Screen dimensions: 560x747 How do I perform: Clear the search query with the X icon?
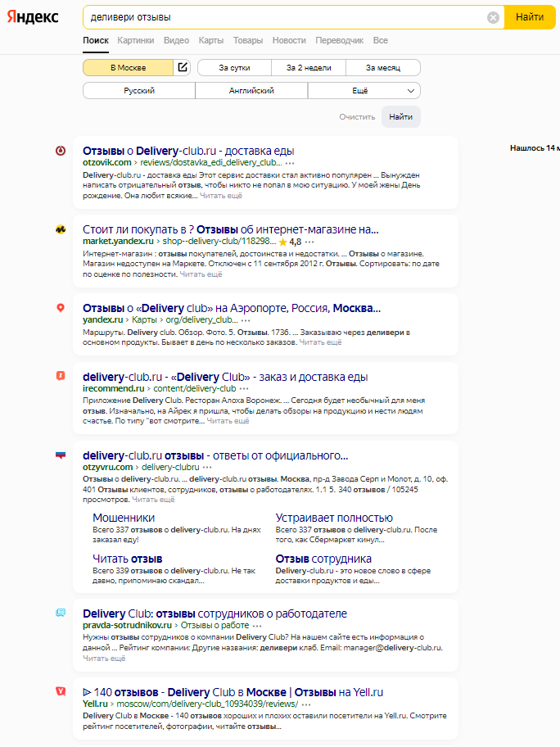click(493, 18)
